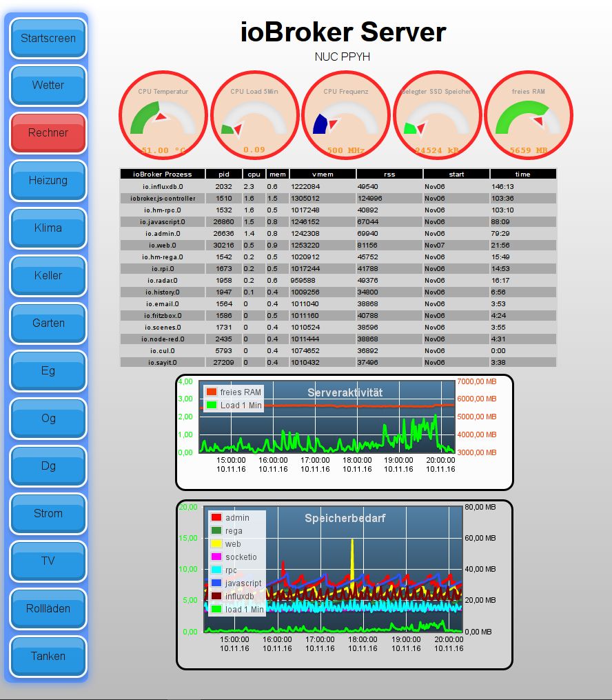Click the freies RAM legend swatch in Serveraktivität
612x700 pixels.
click(x=212, y=392)
